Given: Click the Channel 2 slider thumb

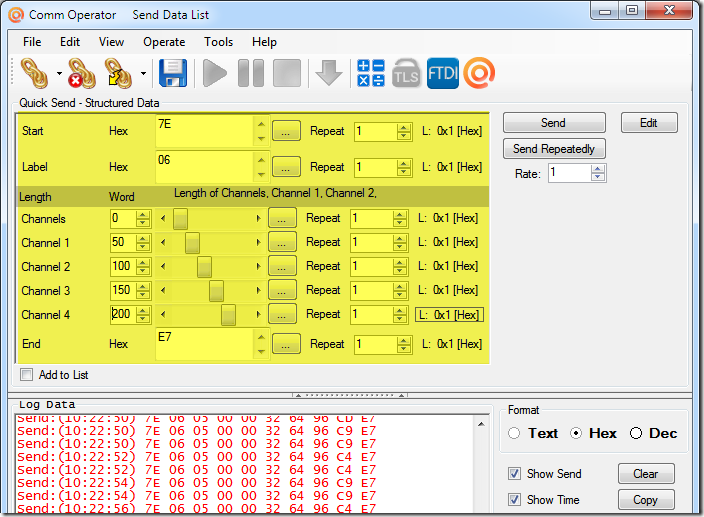Looking at the screenshot, I should [204, 267].
